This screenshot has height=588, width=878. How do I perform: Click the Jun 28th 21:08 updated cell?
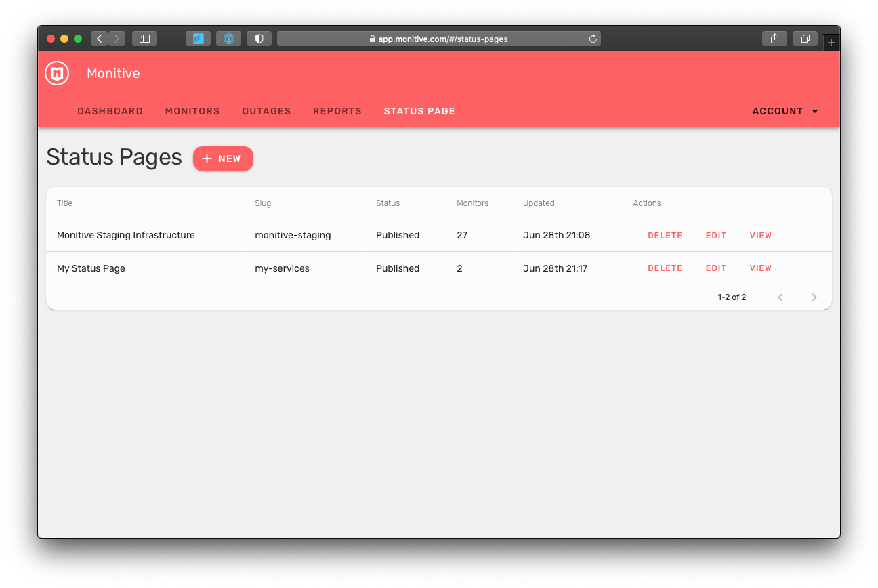pyautogui.click(x=556, y=236)
